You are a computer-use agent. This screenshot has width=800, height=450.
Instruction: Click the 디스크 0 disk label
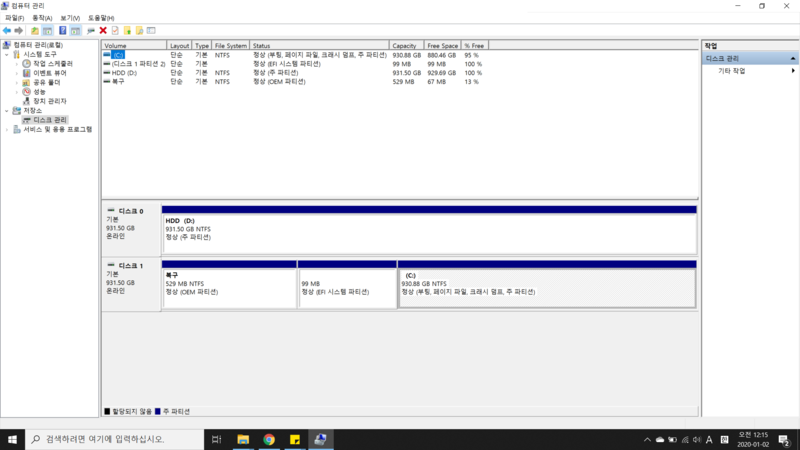coord(131,211)
